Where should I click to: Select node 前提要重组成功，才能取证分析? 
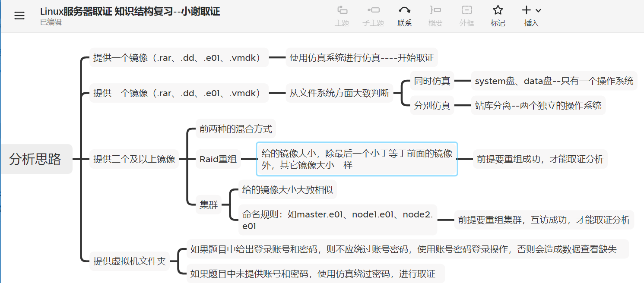[540, 159]
